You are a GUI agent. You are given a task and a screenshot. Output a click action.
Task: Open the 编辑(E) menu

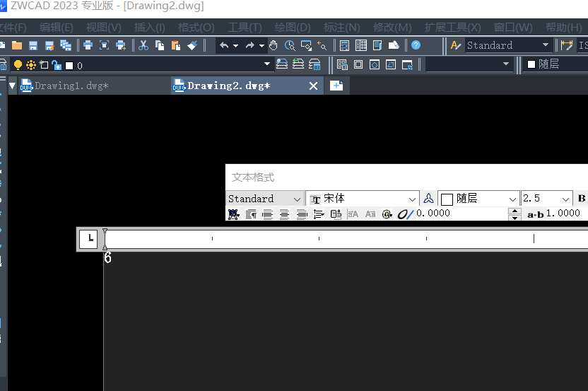coord(57,28)
